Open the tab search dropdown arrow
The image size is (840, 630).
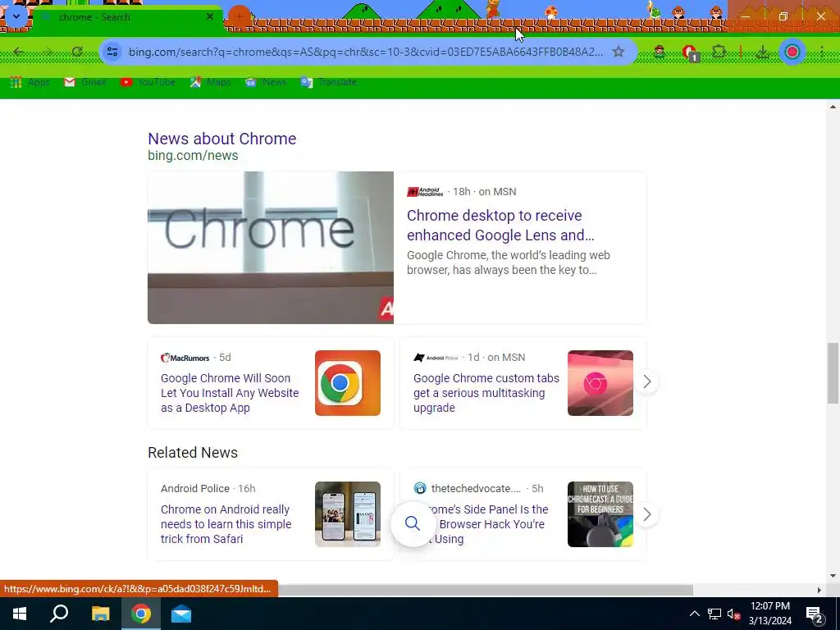(16, 16)
